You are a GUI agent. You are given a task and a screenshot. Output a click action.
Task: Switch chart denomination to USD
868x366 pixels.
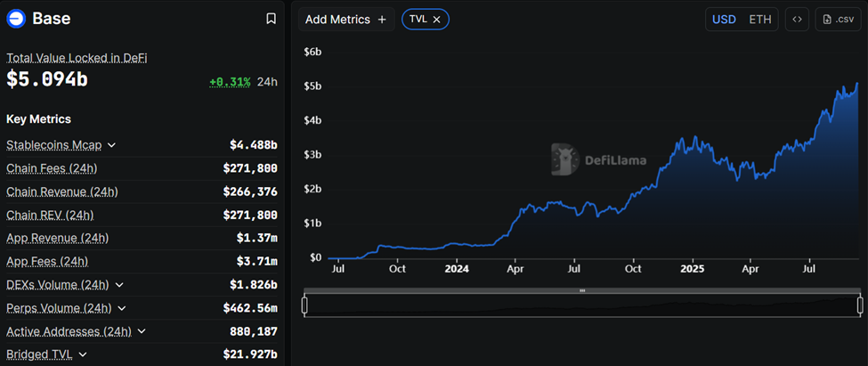(x=724, y=20)
